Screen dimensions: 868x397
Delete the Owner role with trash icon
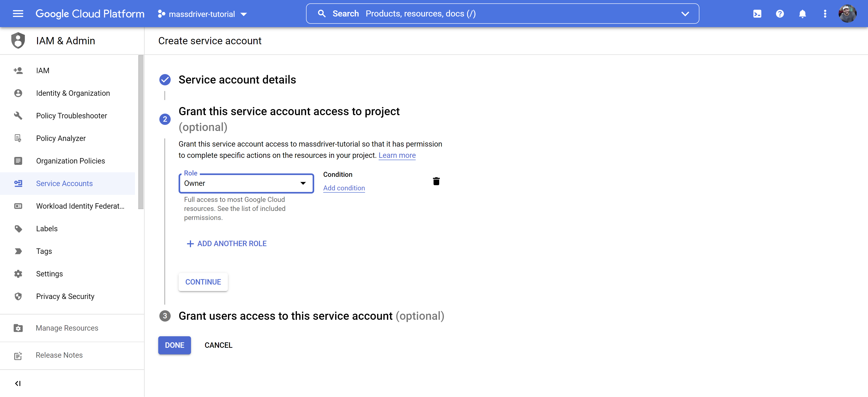436,181
